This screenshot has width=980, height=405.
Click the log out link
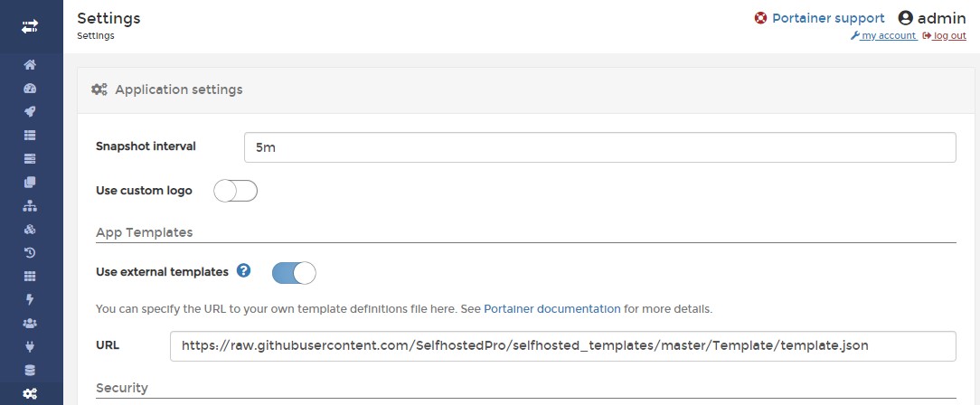(945, 35)
